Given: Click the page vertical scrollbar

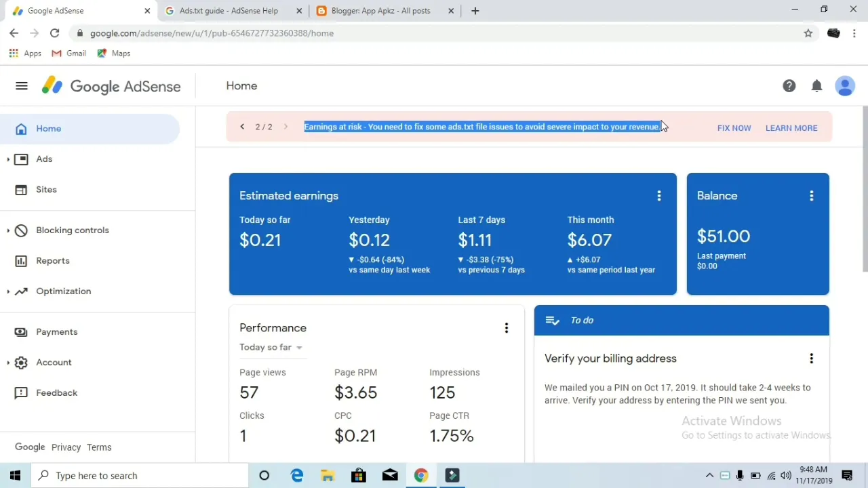Looking at the screenshot, I should pos(865,190).
